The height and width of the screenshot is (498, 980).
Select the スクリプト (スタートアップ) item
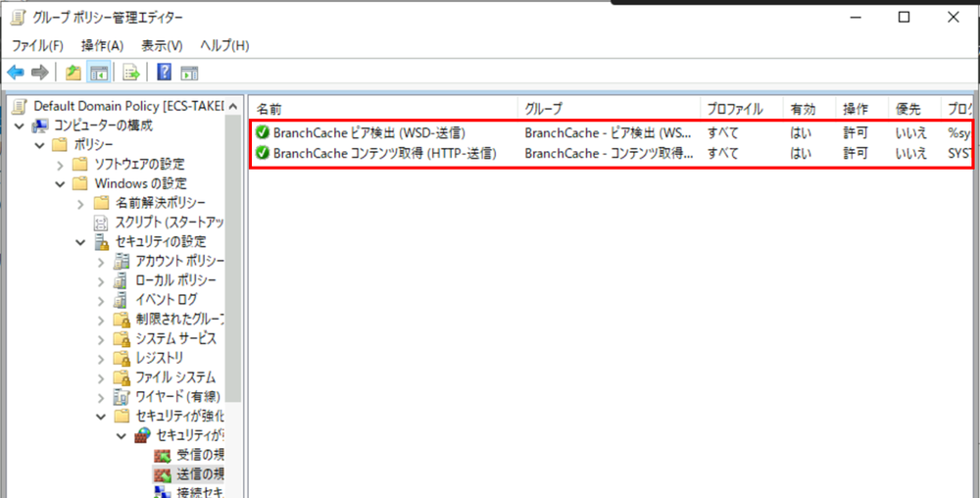[x=170, y=223]
